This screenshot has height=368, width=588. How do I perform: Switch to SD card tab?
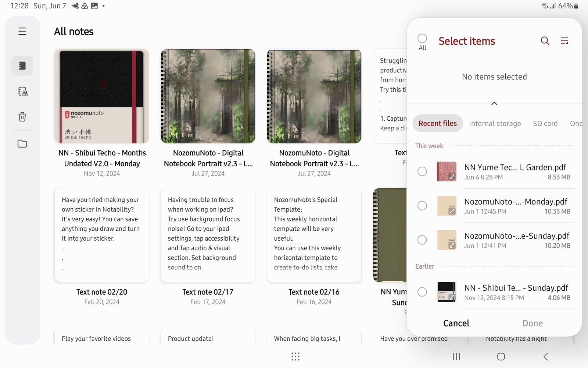[x=545, y=124]
